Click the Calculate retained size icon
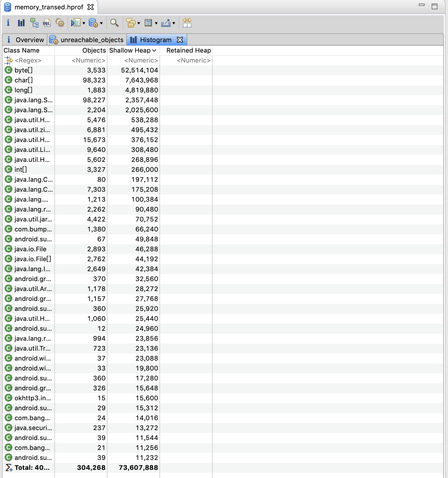448x478 pixels. click(x=148, y=23)
